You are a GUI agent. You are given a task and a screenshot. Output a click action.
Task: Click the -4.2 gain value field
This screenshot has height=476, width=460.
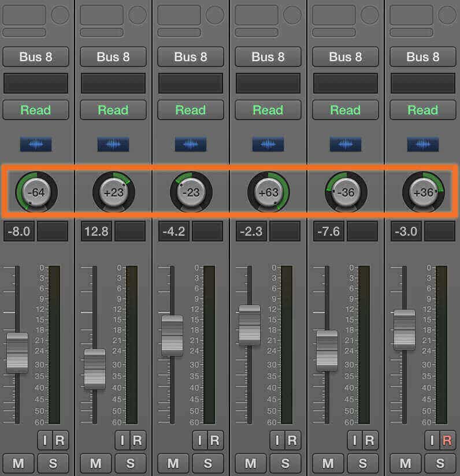[x=174, y=231]
